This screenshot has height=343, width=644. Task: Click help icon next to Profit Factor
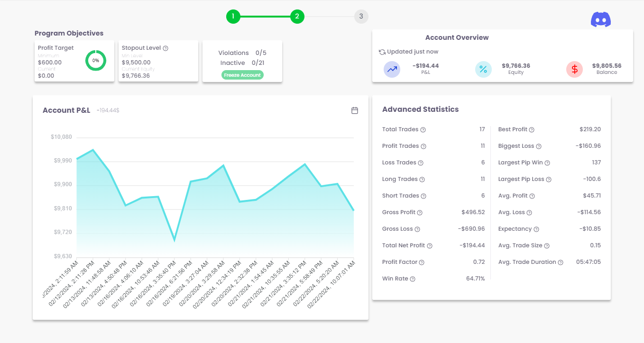[x=422, y=262]
